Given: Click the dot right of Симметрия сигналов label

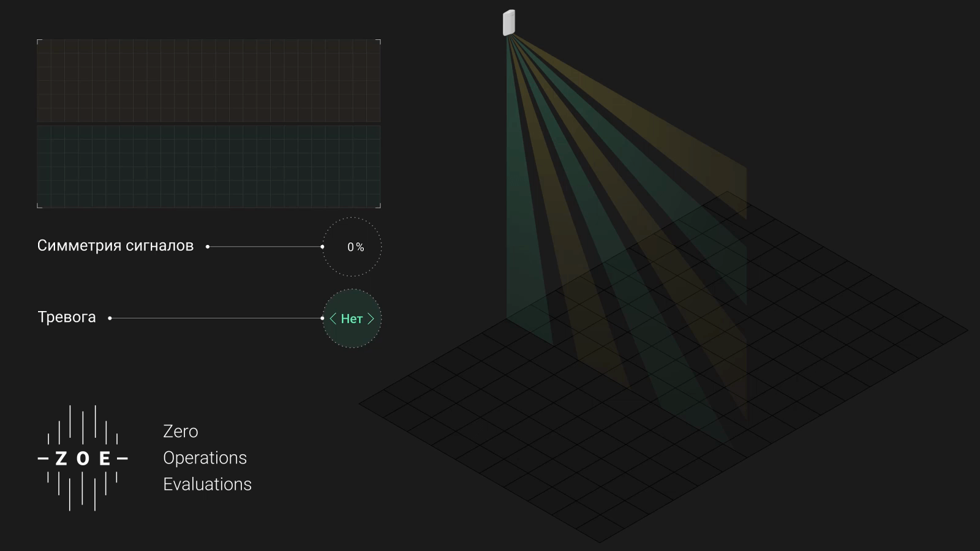Looking at the screenshot, I should point(208,247).
